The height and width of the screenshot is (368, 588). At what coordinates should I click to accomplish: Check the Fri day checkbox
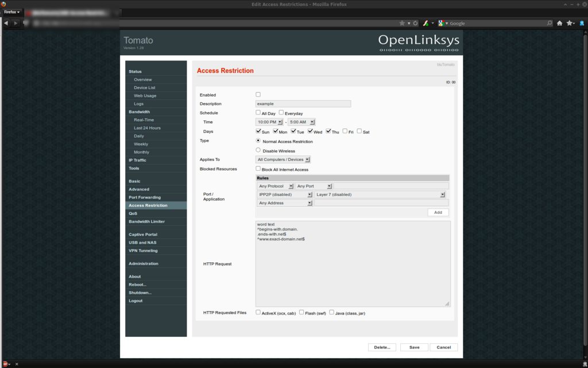pos(345,131)
